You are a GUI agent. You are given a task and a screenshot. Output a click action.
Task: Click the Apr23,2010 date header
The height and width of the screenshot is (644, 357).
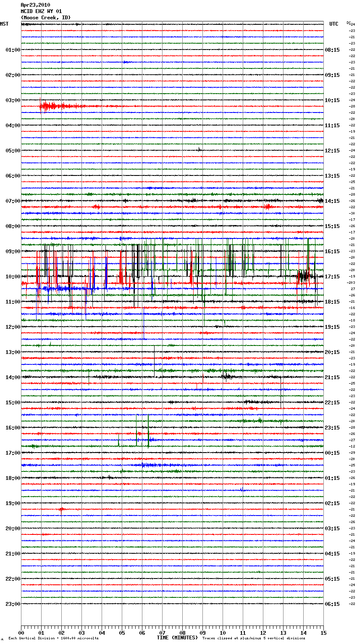(x=35, y=5)
